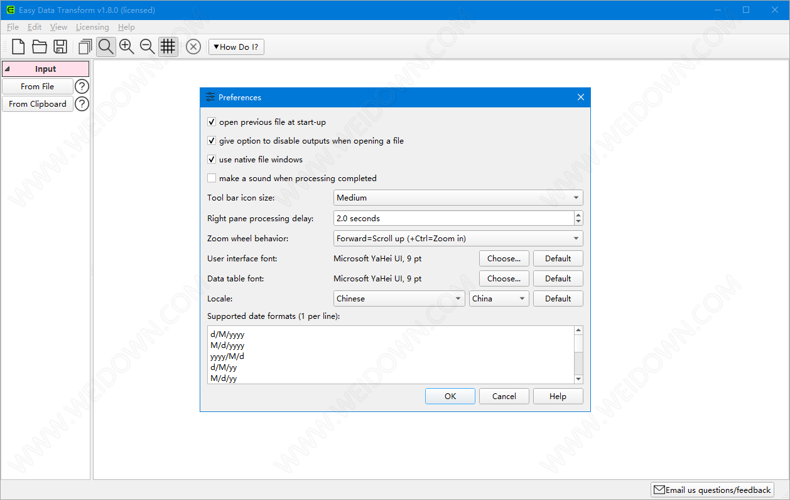
Task: Open the Edit menu
Action: (x=34, y=27)
